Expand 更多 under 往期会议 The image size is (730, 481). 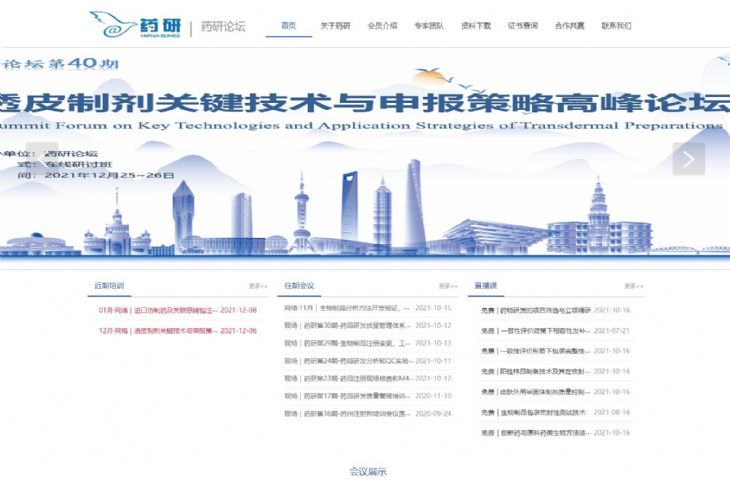[447, 286]
